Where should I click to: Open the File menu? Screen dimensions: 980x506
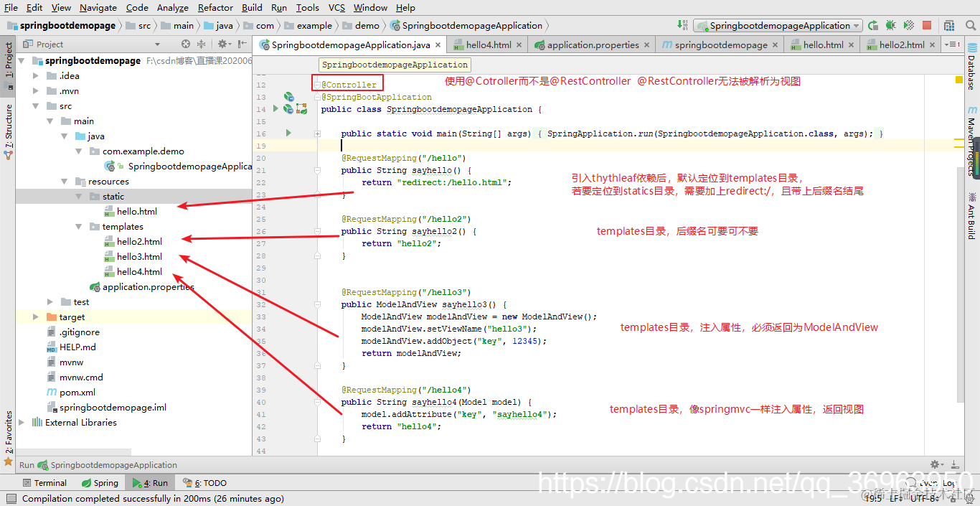click(11, 7)
